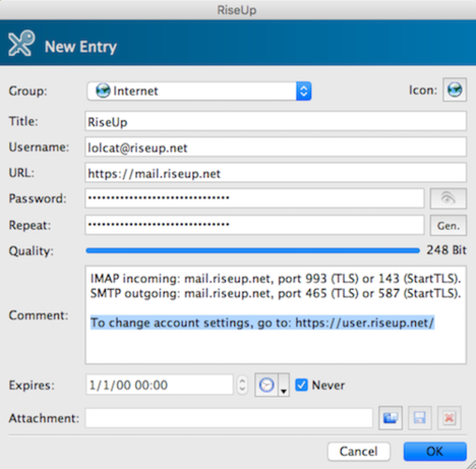Screen dimensions: 476x469
Task: Click the Cancel button
Action: 359,451
